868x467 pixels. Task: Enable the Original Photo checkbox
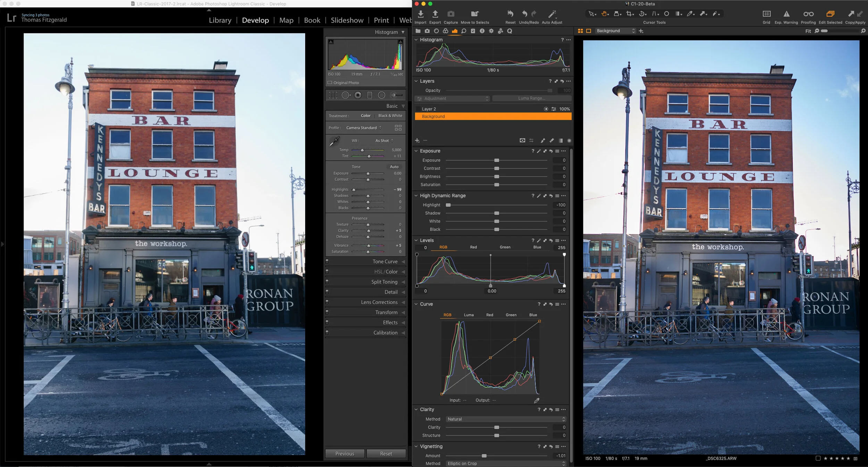[330, 83]
